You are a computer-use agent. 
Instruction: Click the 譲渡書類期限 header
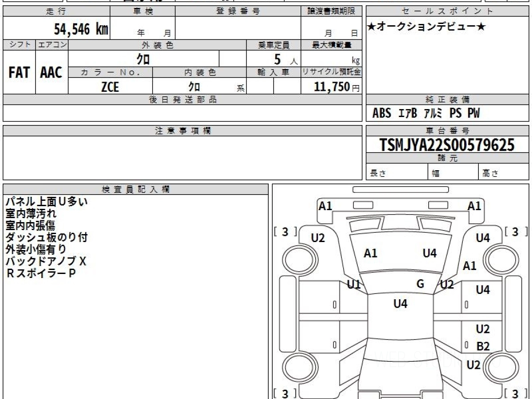pos(332,12)
